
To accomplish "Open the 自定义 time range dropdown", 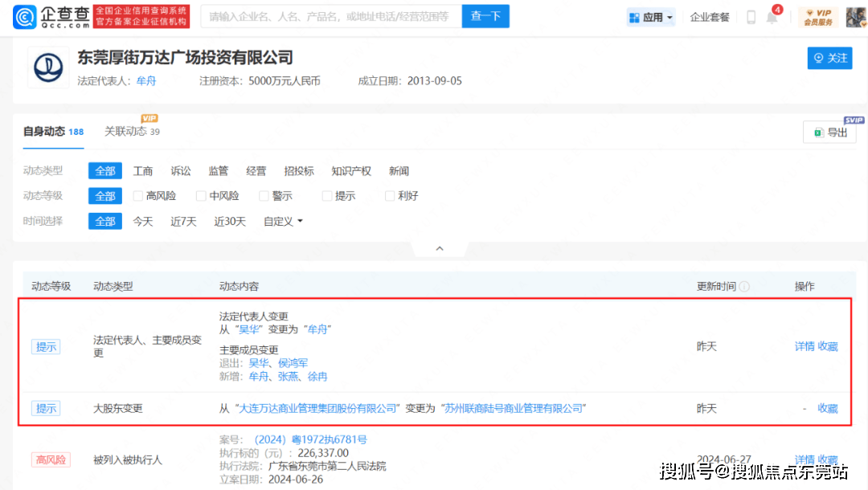I will [283, 221].
